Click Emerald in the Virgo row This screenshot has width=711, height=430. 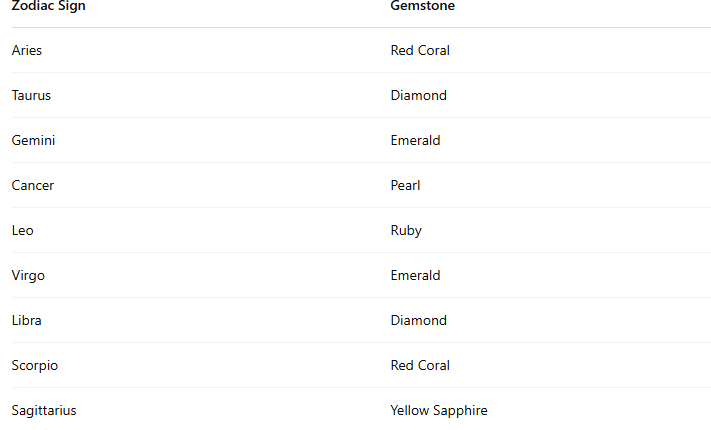click(415, 275)
